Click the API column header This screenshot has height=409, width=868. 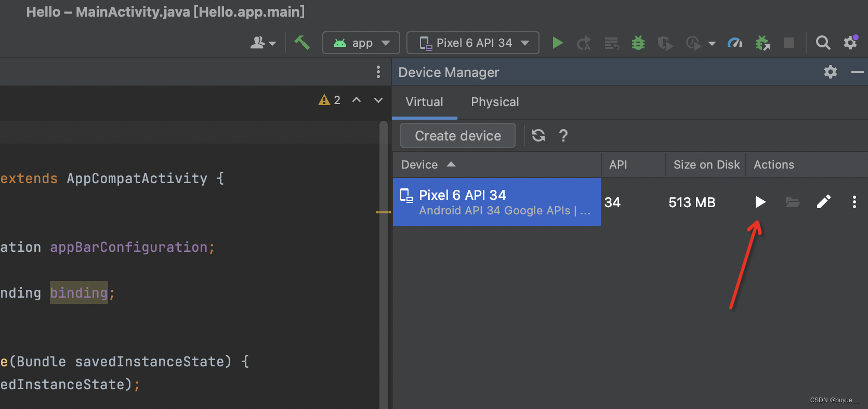click(x=634, y=164)
